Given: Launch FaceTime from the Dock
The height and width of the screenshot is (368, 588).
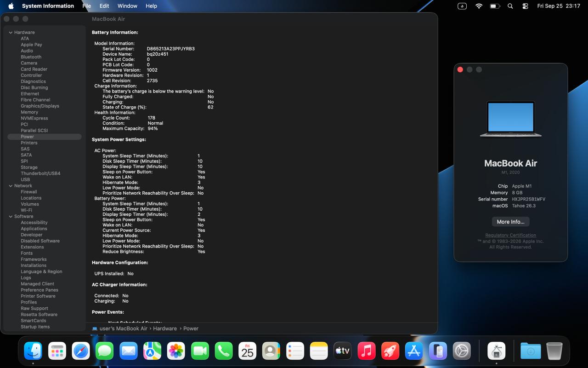Looking at the screenshot, I should coord(200,351).
